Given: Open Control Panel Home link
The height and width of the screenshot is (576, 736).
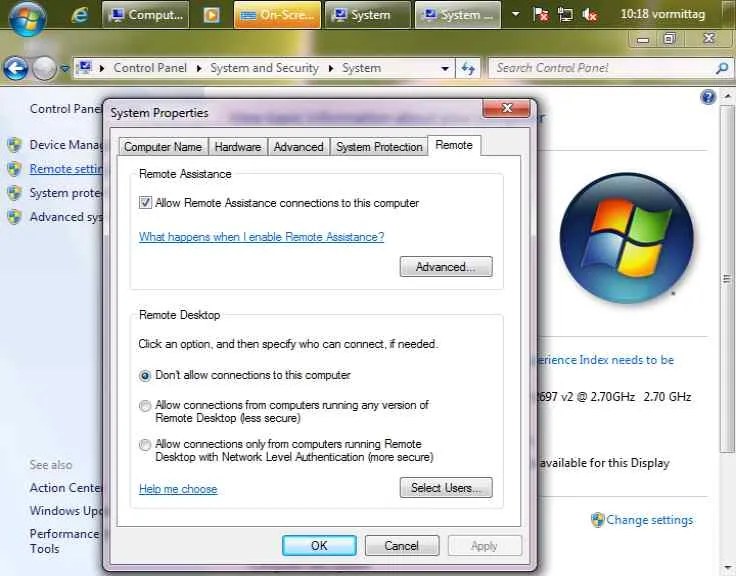Looking at the screenshot, I should coord(66,109).
